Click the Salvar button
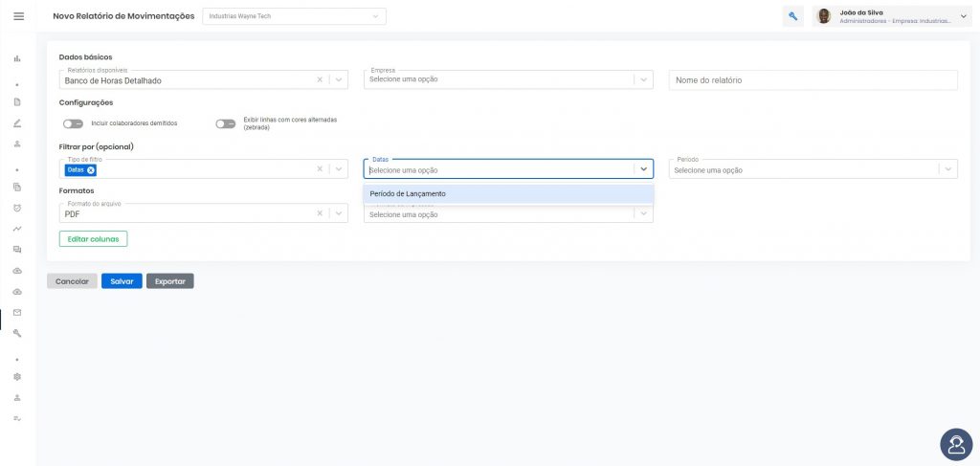The width and height of the screenshot is (980, 466). pyautogui.click(x=122, y=281)
